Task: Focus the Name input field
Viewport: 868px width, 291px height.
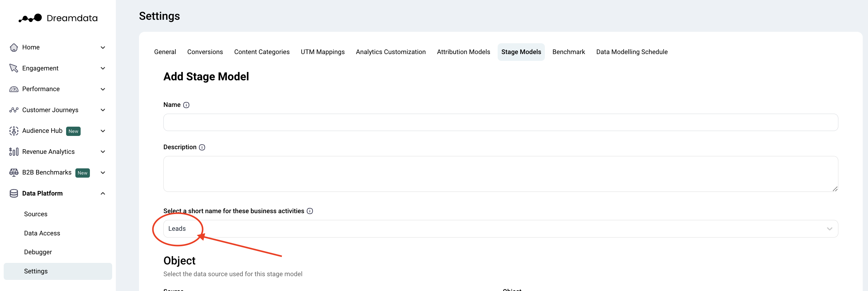Action: click(x=501, y=123)
